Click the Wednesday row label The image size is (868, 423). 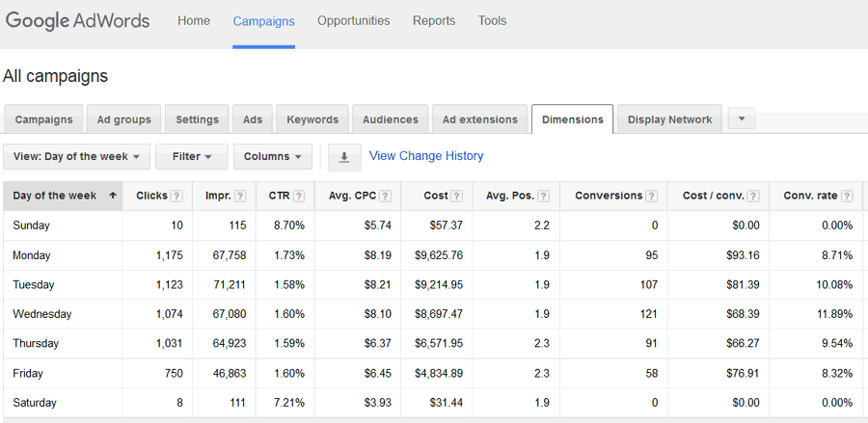(x=42, y=314)
